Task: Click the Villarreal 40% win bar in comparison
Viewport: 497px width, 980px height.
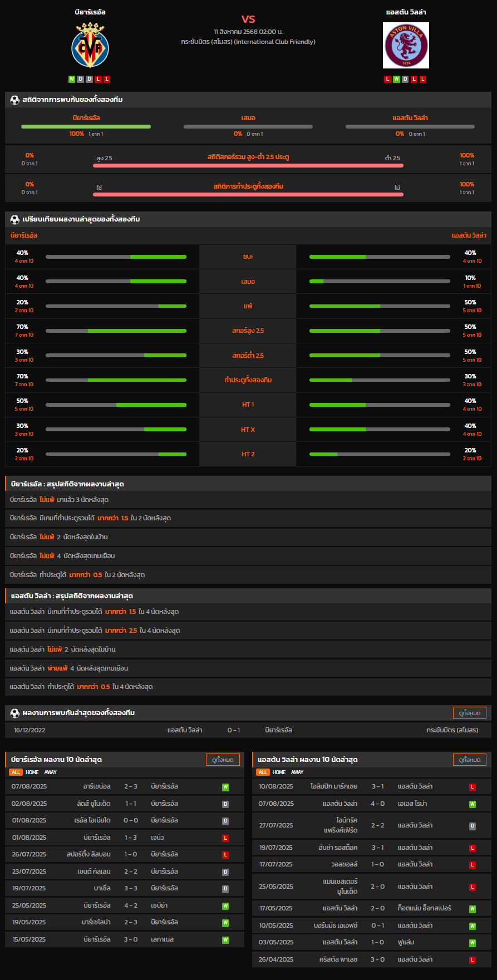Action: [x=116, y=257]
